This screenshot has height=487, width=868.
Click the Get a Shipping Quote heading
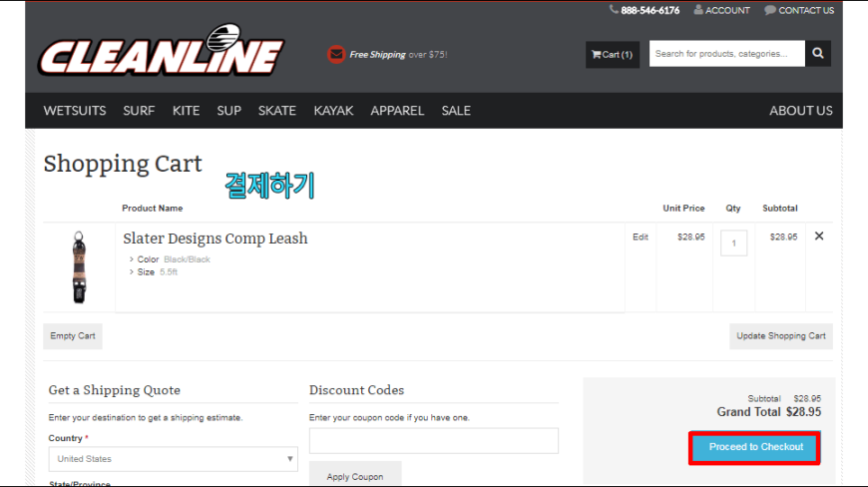(x=115, y=390)
